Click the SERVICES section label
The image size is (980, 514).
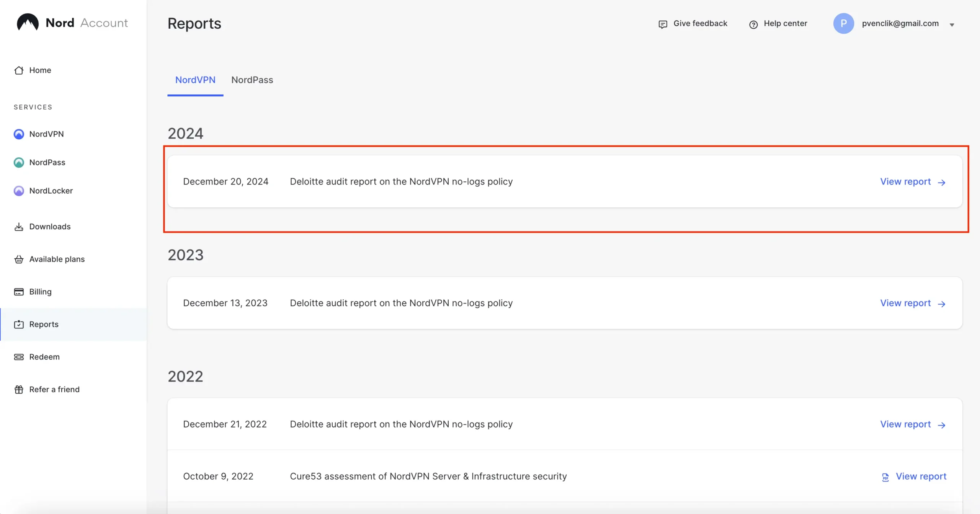(33, 107)
